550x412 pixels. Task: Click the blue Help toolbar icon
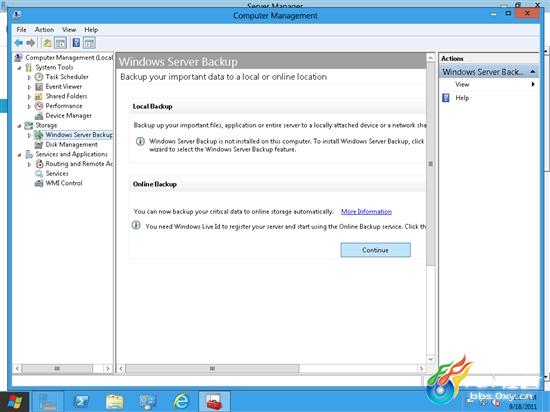[x=76, y=43]
